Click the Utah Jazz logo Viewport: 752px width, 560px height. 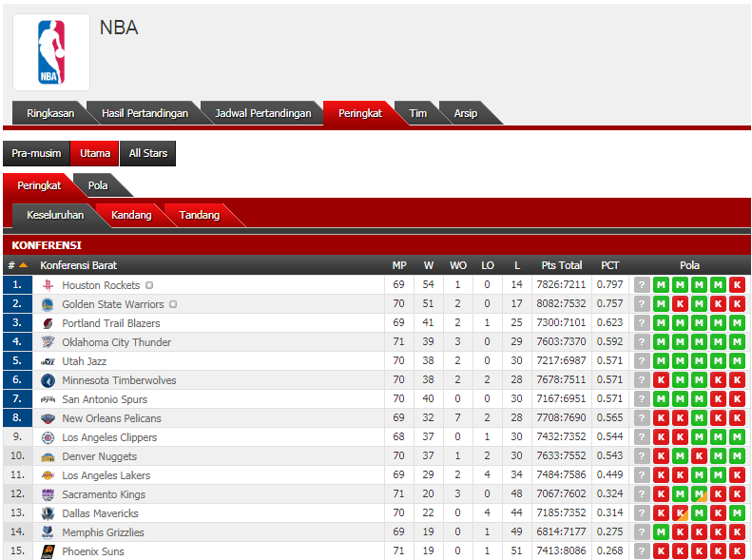(48, 361)
